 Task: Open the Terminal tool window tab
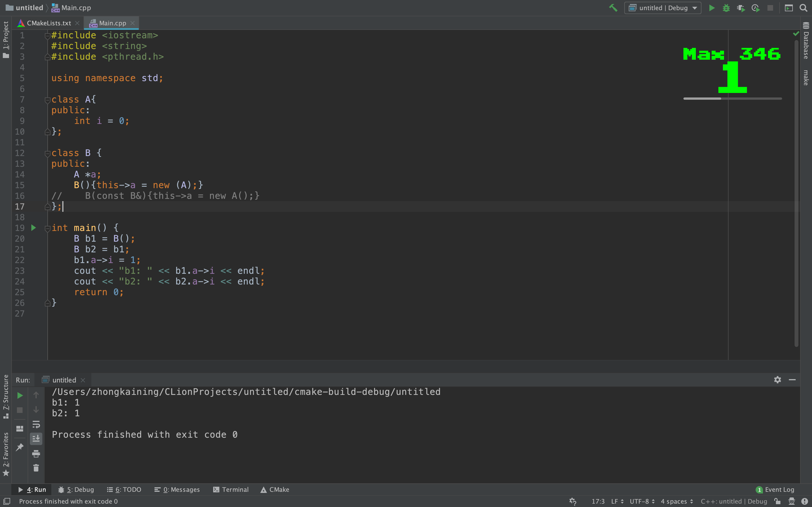231,490
